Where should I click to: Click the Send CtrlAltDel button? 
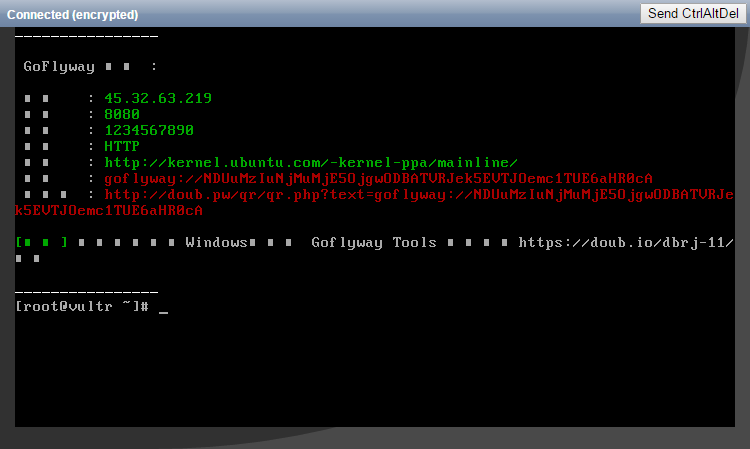coord(693,13)
